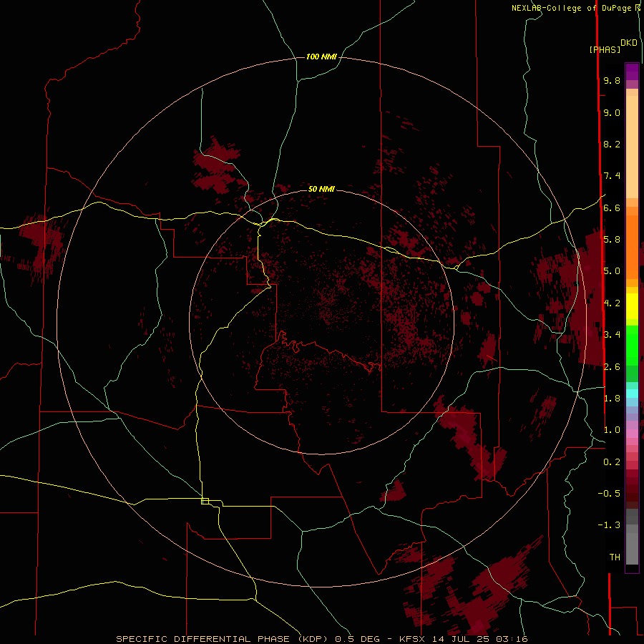
Task: Click the 0.5 DEG elevation text
Action: click(x=357, y=639)
